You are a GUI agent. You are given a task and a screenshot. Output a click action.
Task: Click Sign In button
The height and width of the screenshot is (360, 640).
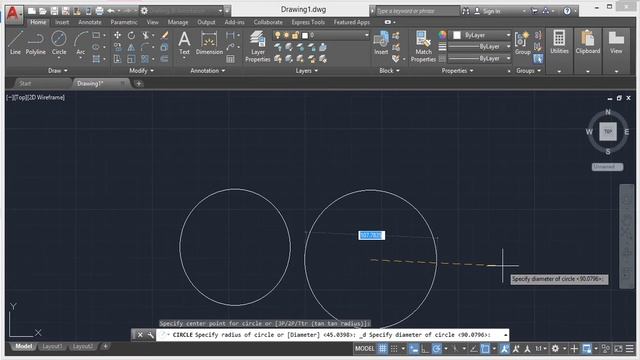(x=488, y=11)
